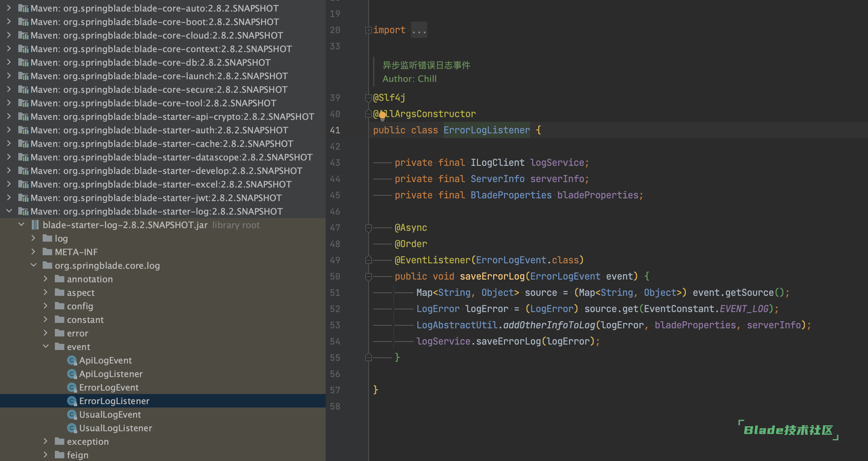Screen dimensions: 868x461
Task: Click line number 50 in the gutter
Action: pos(335,277)
